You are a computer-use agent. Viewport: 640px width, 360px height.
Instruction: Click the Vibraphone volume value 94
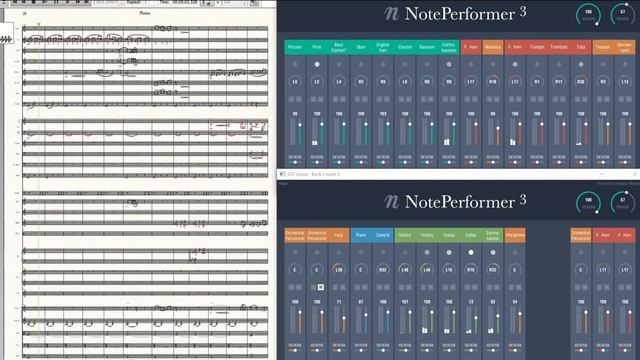click(x=515, y=302)
